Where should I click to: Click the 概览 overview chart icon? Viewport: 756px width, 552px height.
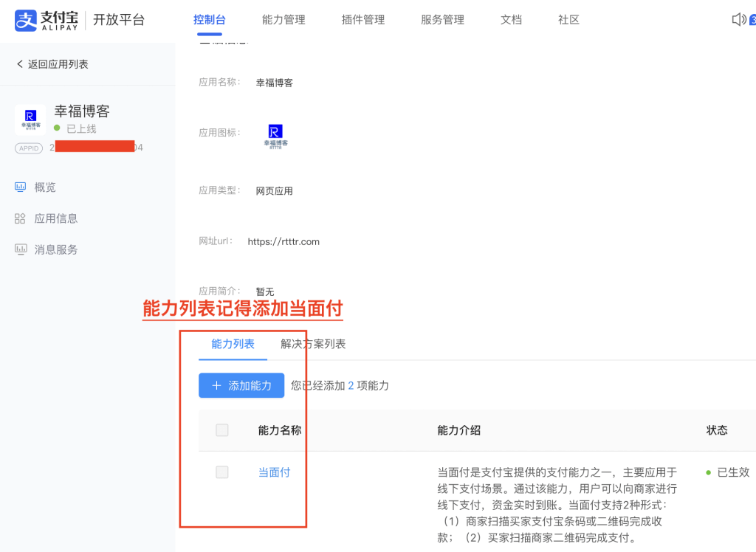(21, 187)
